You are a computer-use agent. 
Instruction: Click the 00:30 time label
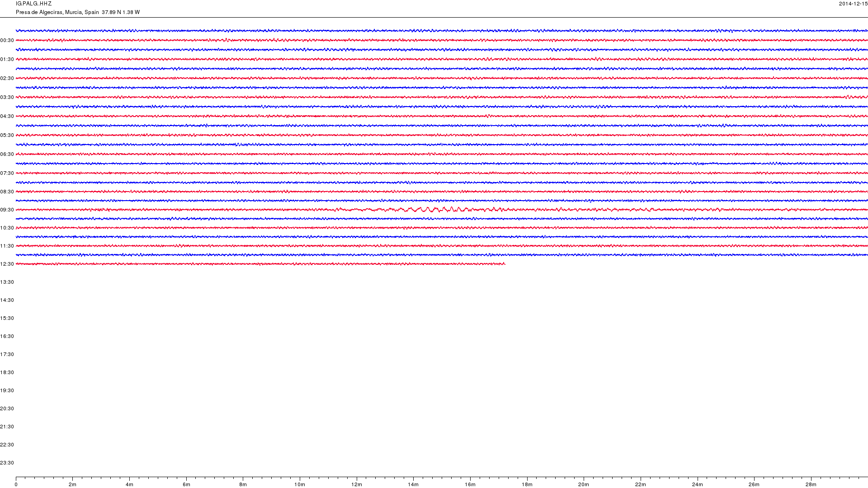click(7, 40)
